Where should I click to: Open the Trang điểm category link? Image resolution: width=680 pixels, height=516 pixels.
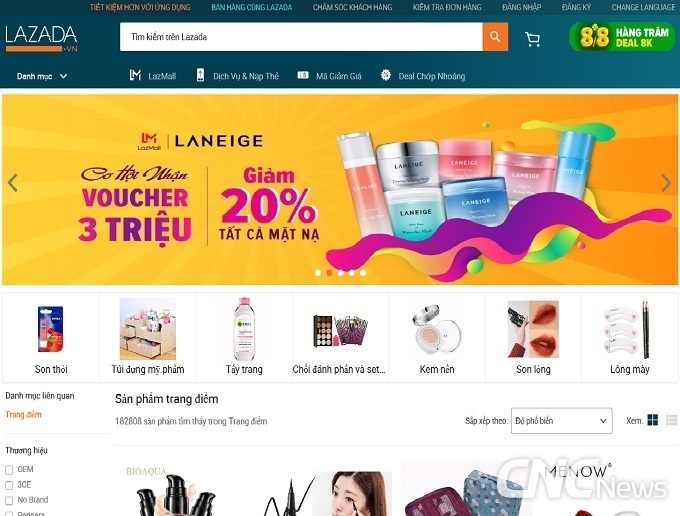[x=23, y=415]
